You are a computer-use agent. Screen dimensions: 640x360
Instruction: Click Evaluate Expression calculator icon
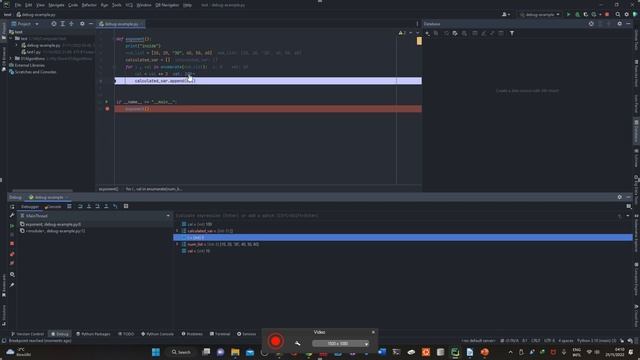tap(126, 207)
